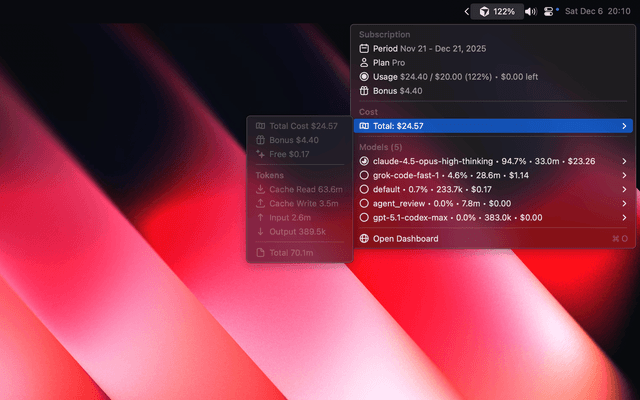Expand the Total: $24.57 submenu chevron
The height and width of the screenshot is (400, 640).
pos(624,126)
